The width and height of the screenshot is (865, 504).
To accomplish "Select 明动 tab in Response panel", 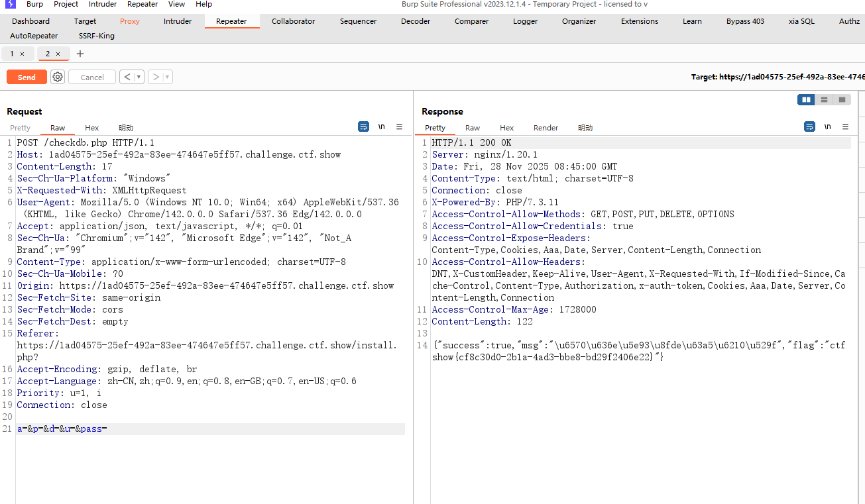I will tap(585, 128).
